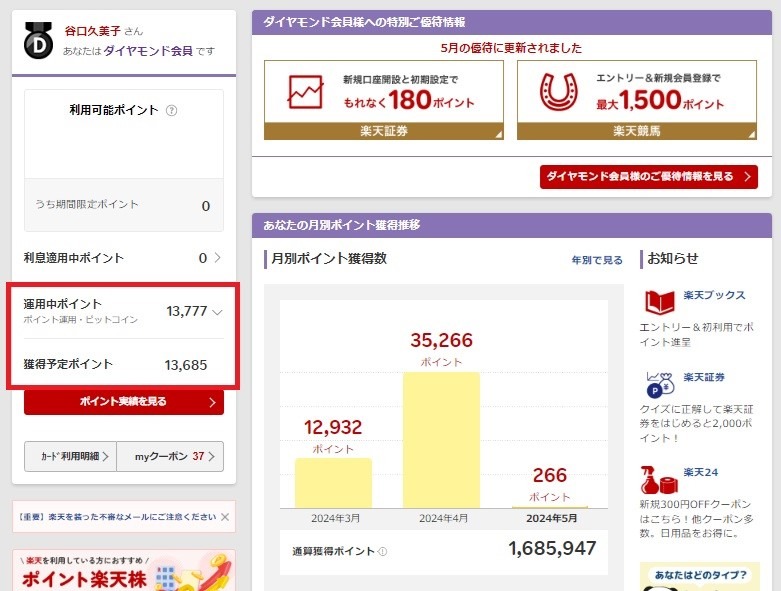Click the 運用中ポイント value 13,777
The height and width of the screenshot is (591, 781).
click(x=186, y=311)
